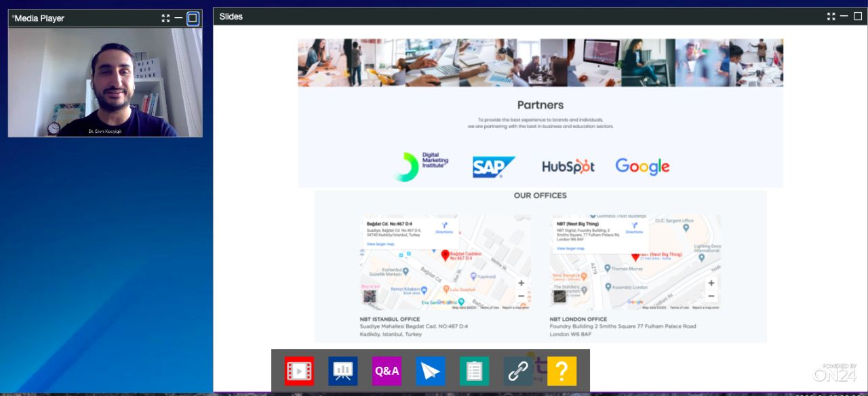Maximize the Slides window
Screen dimensions: 868x396
point(858,16)
